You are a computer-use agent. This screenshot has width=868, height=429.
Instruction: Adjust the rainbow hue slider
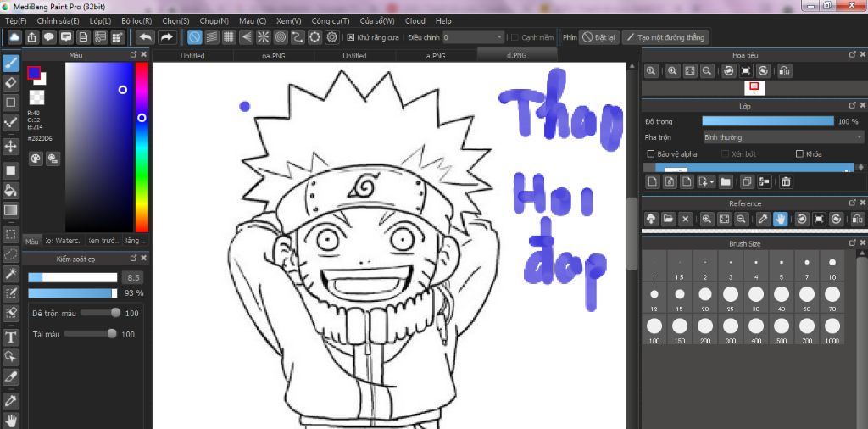[142, 148]
